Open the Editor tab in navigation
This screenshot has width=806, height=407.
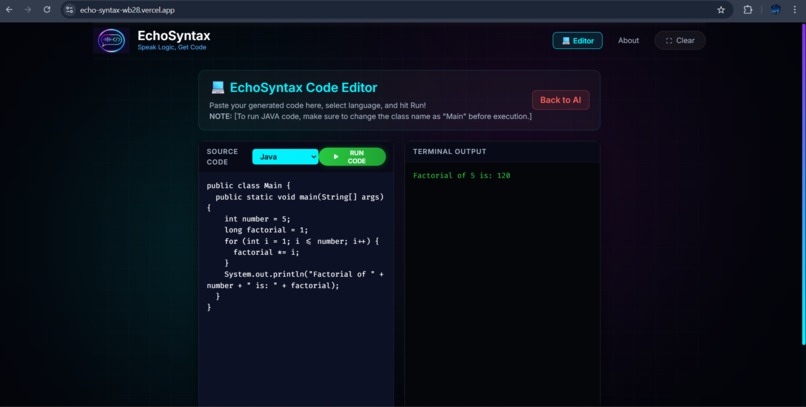click(x=577, y=41)
